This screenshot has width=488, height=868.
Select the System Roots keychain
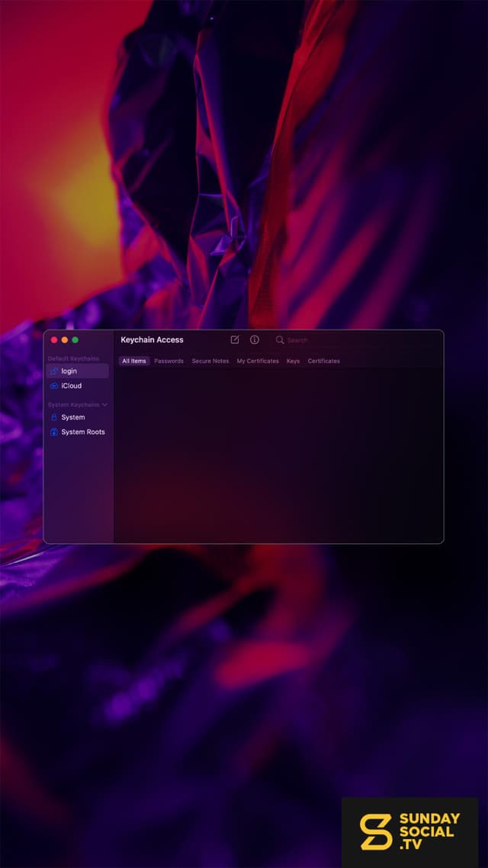[77, 432]
